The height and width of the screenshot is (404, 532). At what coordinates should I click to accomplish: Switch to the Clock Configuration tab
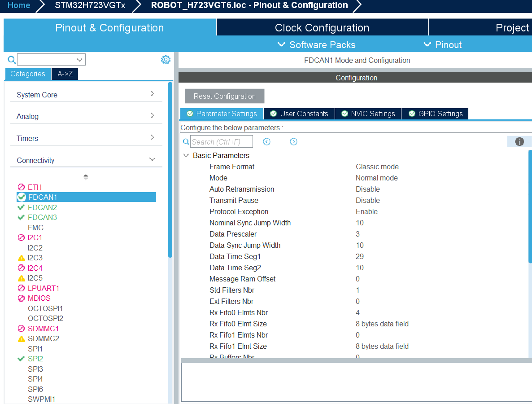(x=322, y=27)
